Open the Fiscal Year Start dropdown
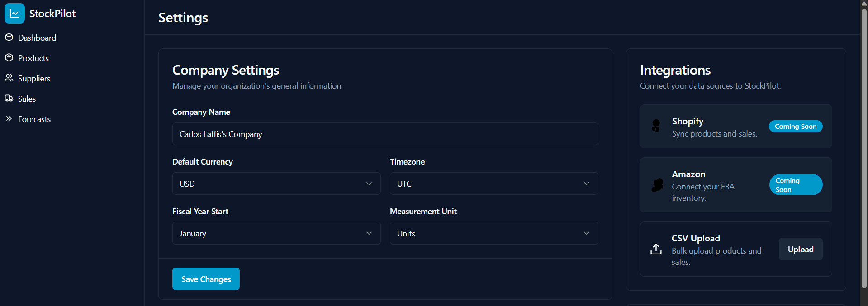Viewport: 868px width, 306px height. pos(276,233)
